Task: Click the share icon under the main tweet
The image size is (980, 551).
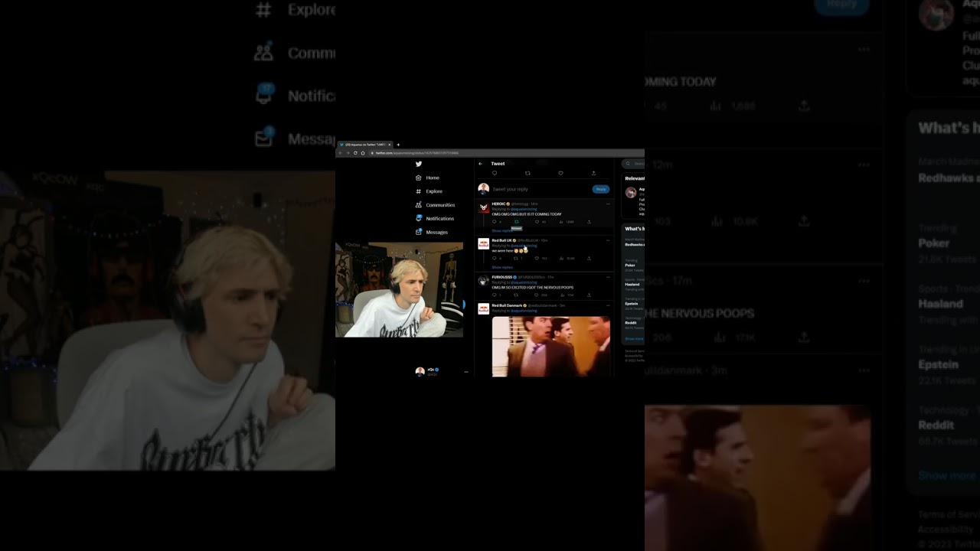Action: click(593, 173)
